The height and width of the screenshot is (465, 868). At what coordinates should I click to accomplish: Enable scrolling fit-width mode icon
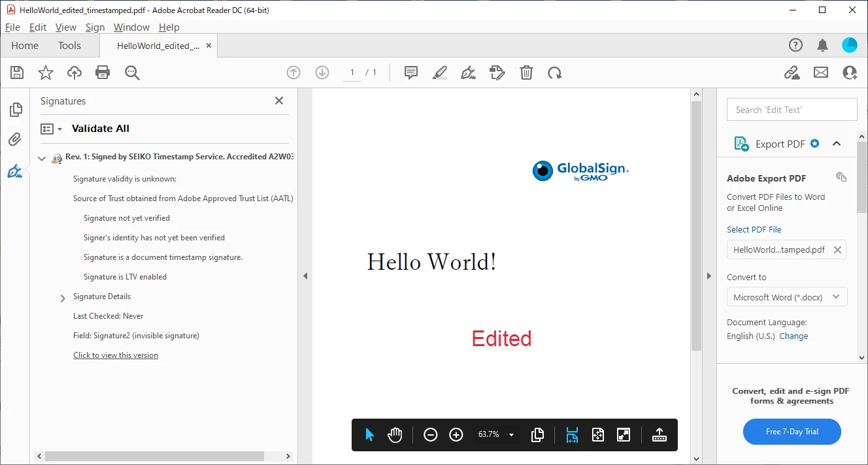(572, 435)
